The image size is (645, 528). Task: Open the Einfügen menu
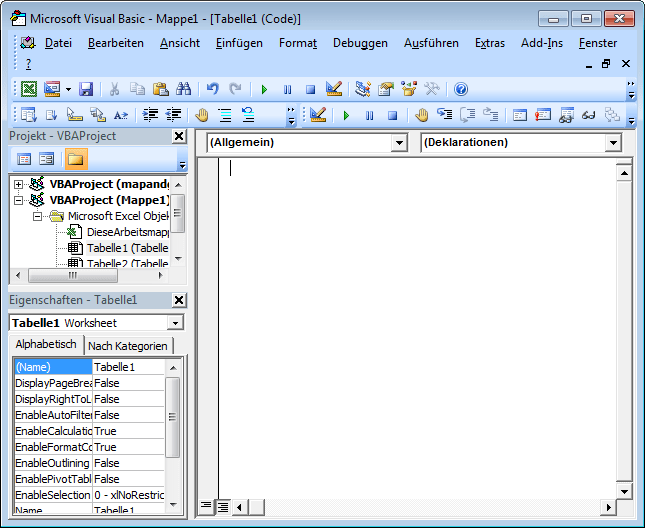click(239, 43)
